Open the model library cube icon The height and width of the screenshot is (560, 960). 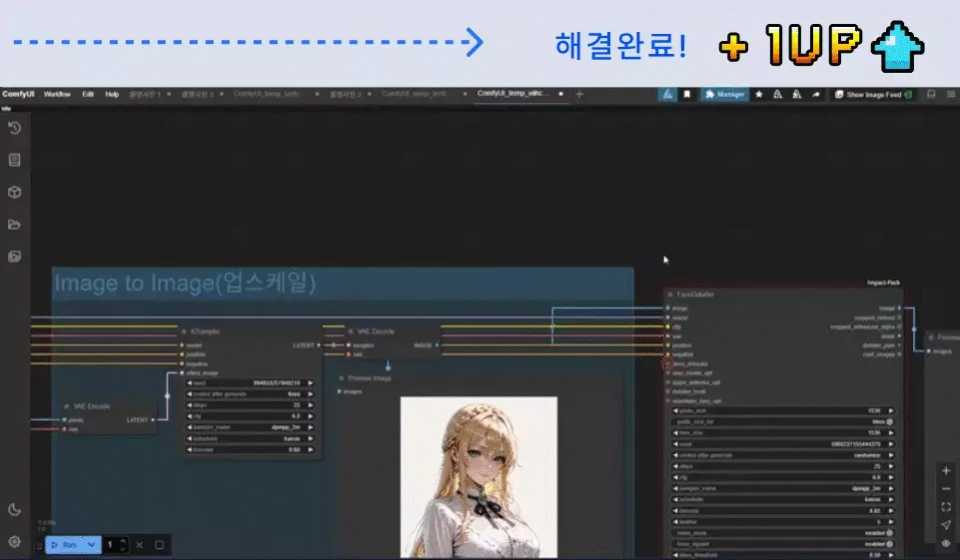(15, 193)
